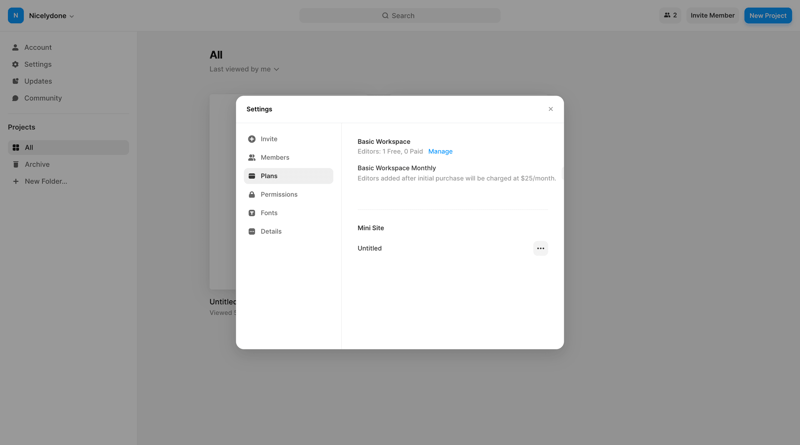Select the Plans tab in Settings dialog
This screenshot has width=800, height=445.
(288, 176)
